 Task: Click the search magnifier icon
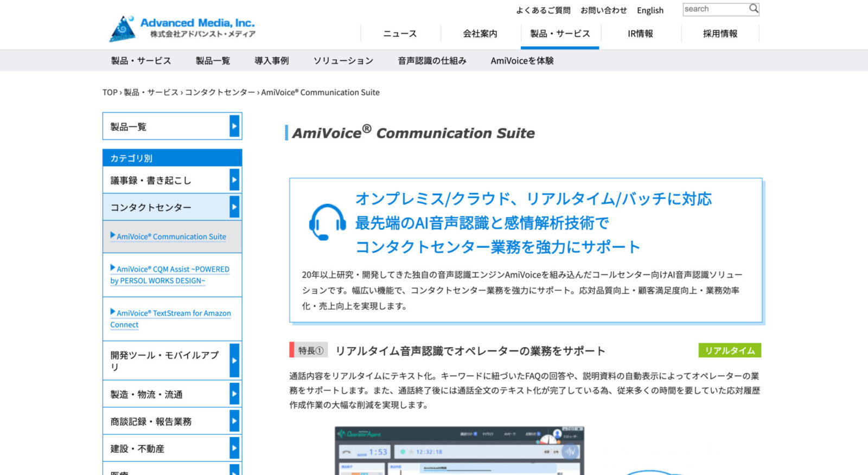(754, 9)
